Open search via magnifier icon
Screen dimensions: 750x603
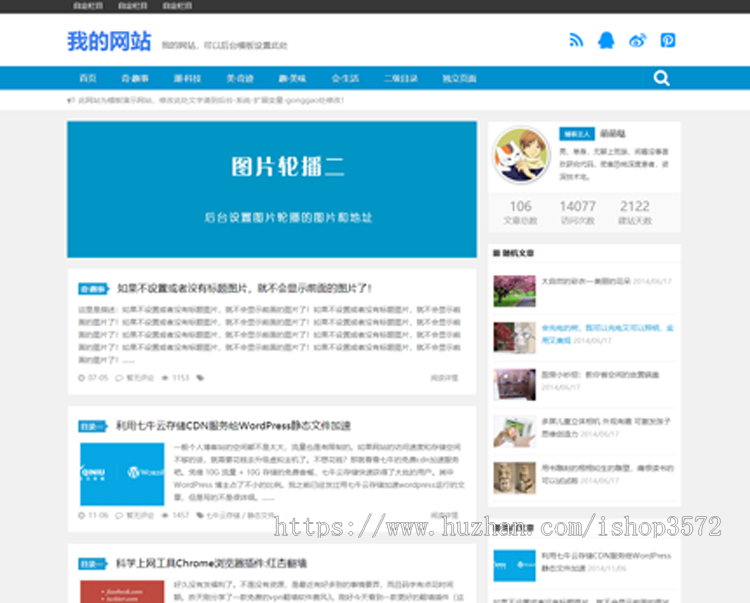pyautogui.click(x=662, y=78)
